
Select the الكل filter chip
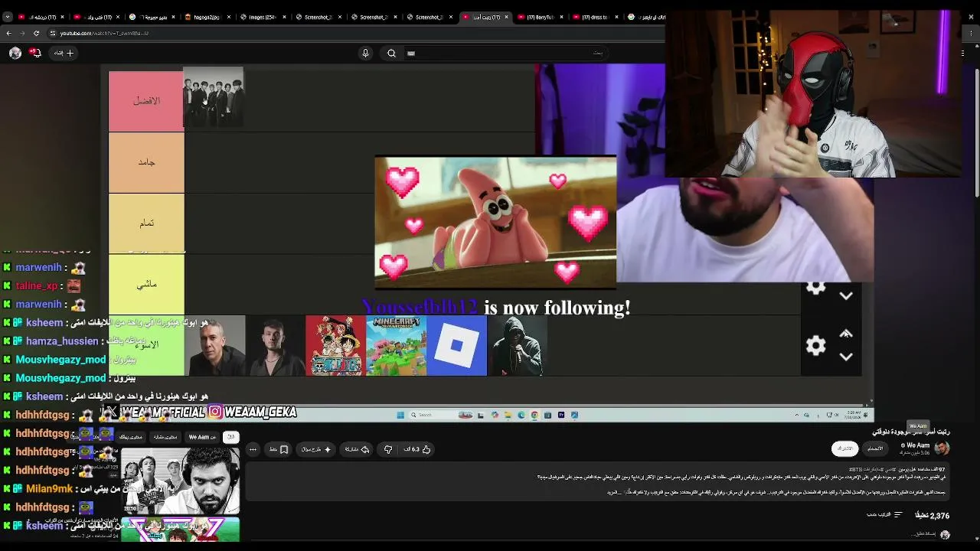pyautogui.click(x=231, y=437)
